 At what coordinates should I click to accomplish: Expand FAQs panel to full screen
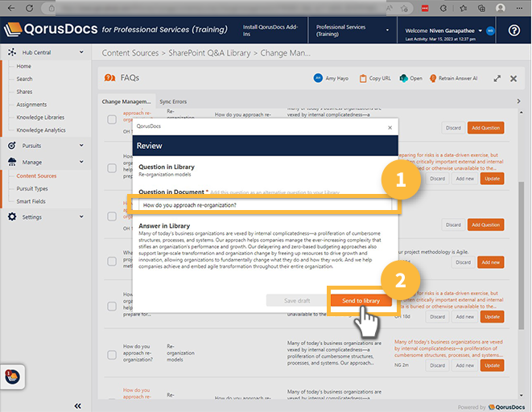497,78
